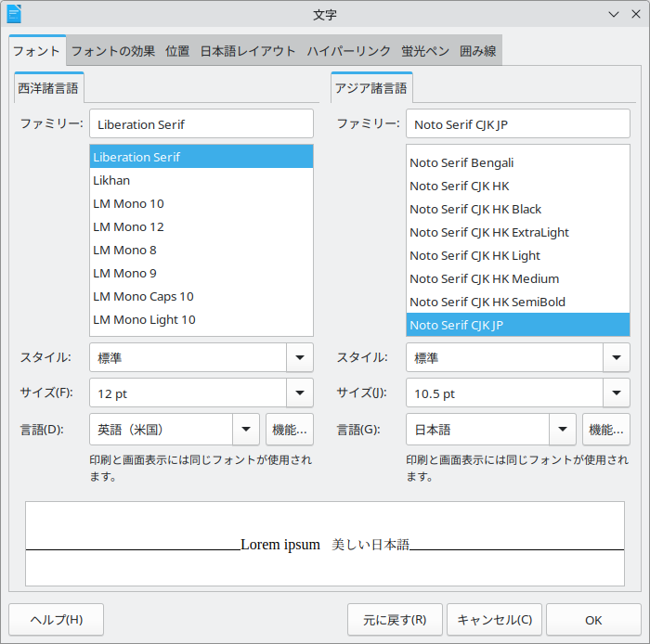Select Liberation Serif in the Western font list

(201, 157)
